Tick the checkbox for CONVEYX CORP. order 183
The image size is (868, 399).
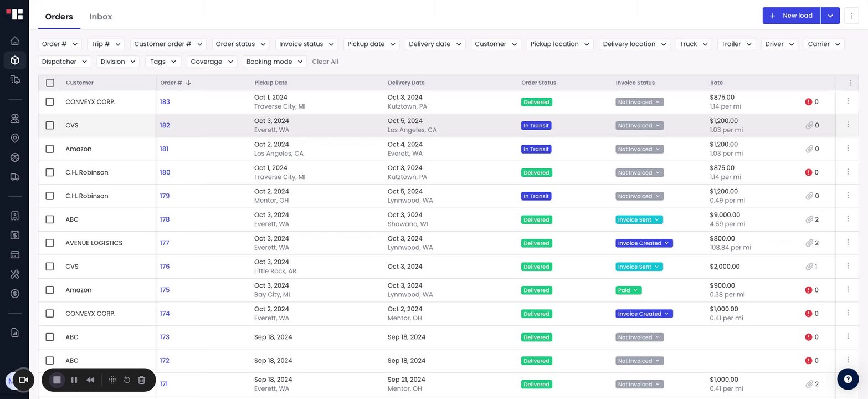click(x=50, y=102)
